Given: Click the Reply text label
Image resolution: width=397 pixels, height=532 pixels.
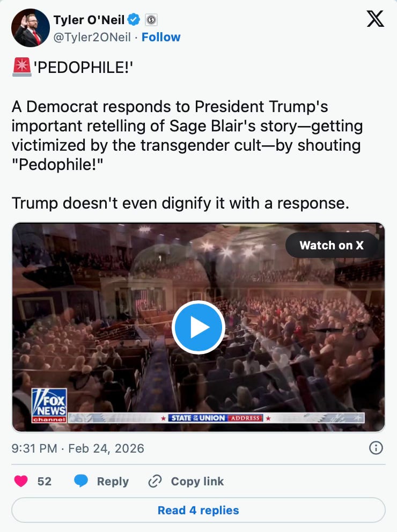Looking at the screenshot, I should point(113,482).
